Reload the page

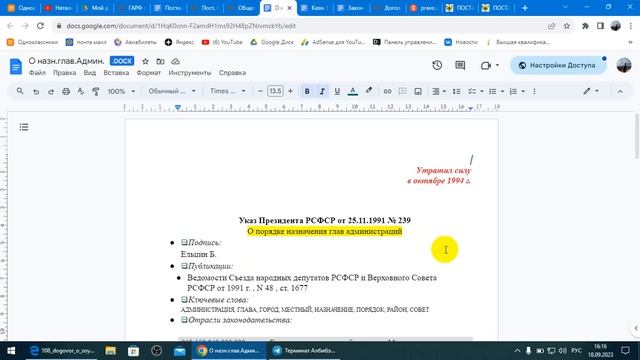coord(40,26)
